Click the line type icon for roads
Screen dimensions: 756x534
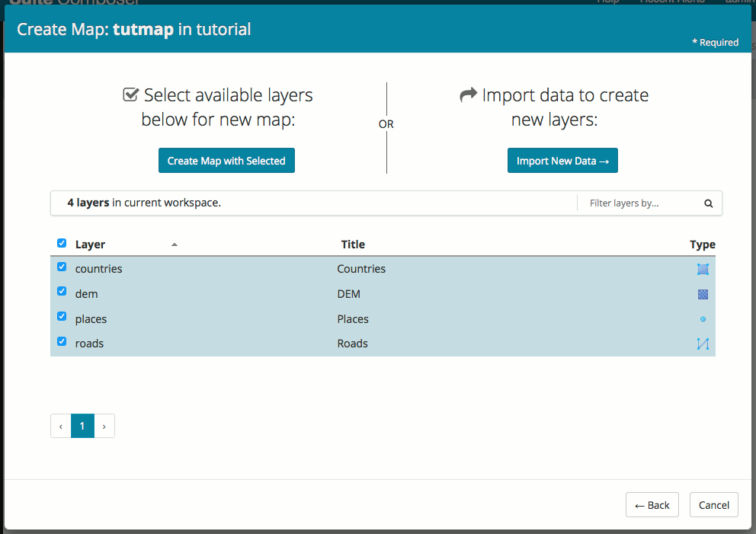[703, 344]
